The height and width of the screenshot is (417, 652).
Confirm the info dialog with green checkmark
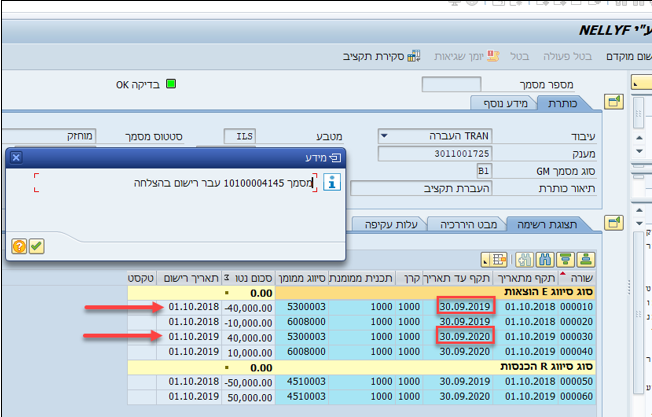pos(37,246)
